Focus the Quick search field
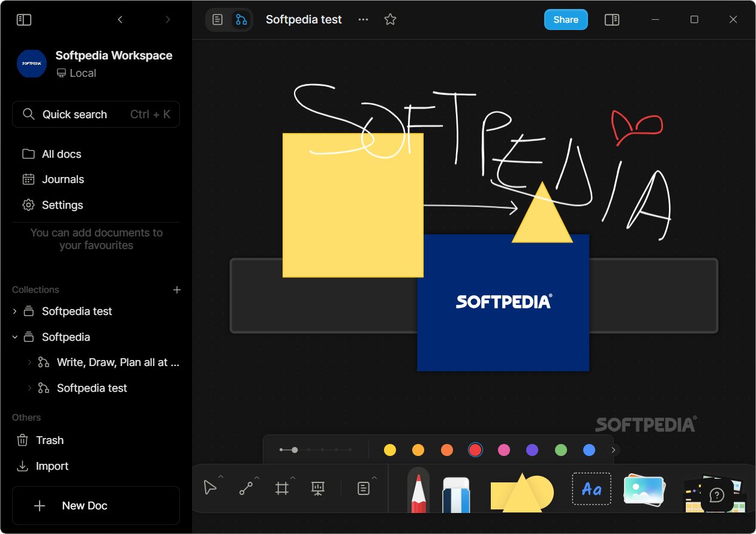Screen dimensions: 756x534 [96, 115]
